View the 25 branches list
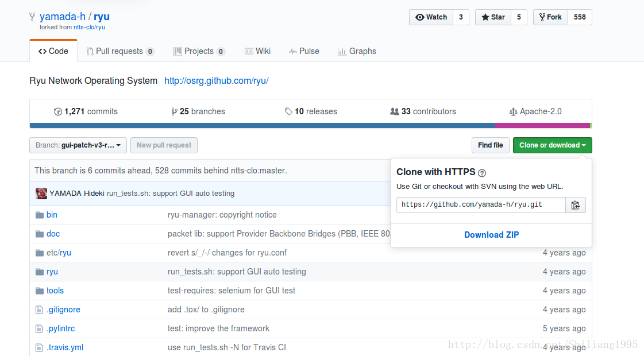This screenshot has height=356, width=644. [x=198, y=112]
